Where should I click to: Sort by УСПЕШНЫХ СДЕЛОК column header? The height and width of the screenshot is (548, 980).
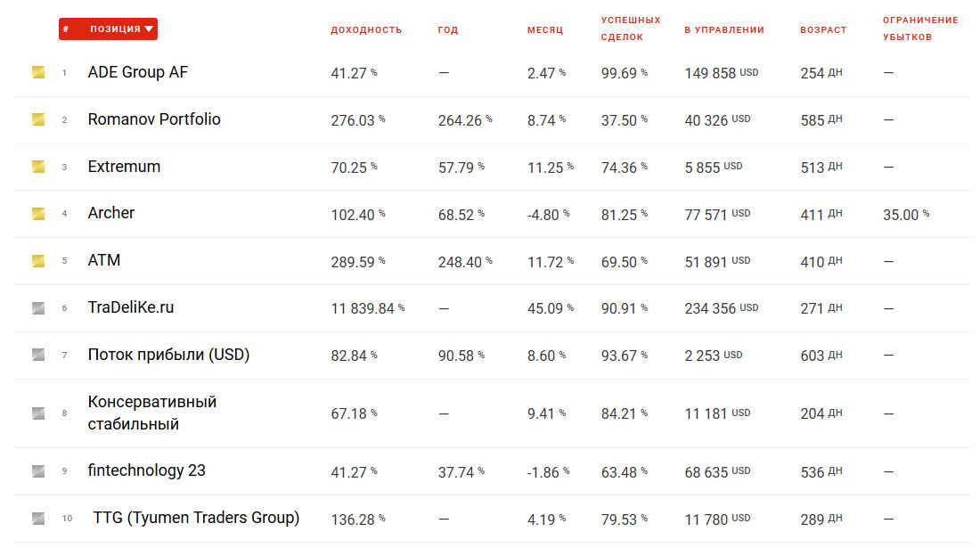[631, 29]
